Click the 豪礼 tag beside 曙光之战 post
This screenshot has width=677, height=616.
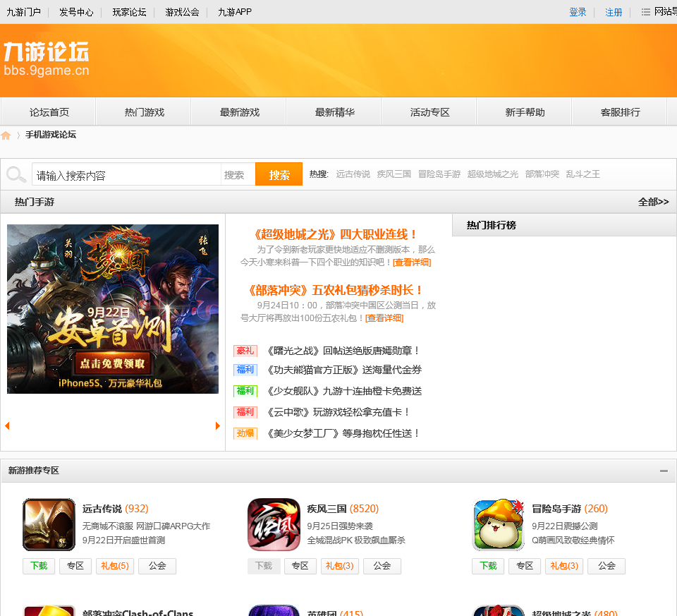pyautogui.click(x=245, y=351)
